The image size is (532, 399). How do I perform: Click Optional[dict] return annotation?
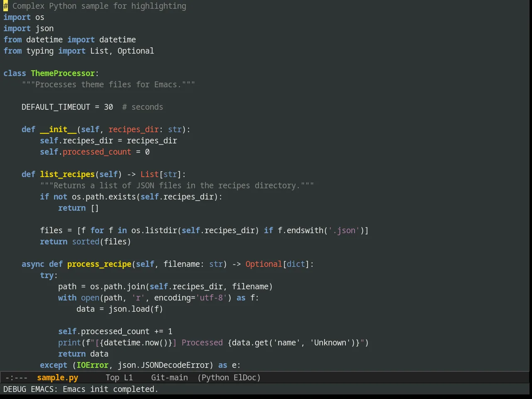(x=278, y=264)
